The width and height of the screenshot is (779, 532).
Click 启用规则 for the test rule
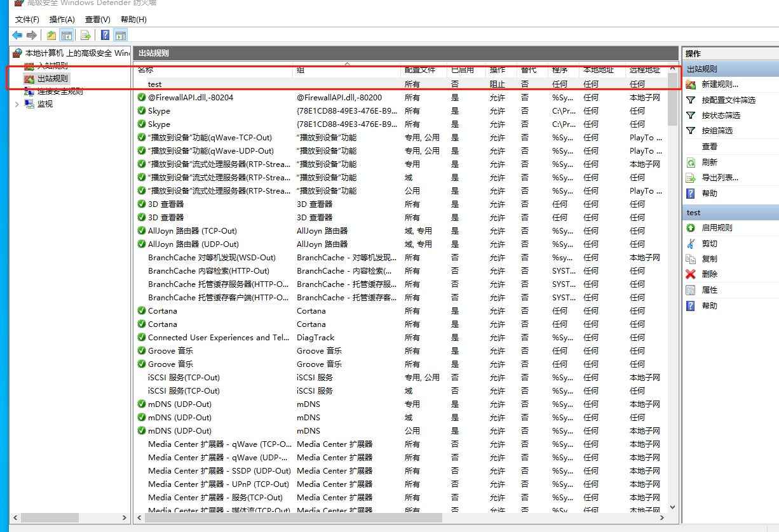tap(717, 228)
